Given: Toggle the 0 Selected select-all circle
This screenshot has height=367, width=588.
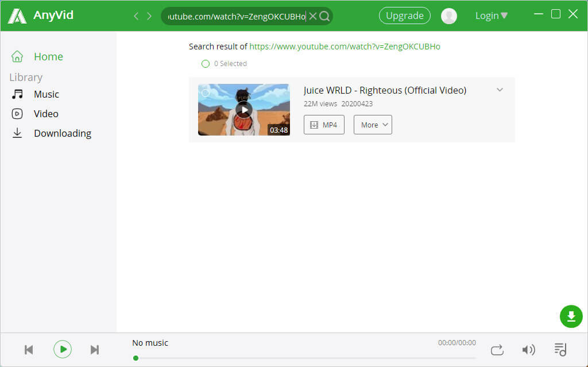Looking at the screenshot, I should click(x=206, y=64).
